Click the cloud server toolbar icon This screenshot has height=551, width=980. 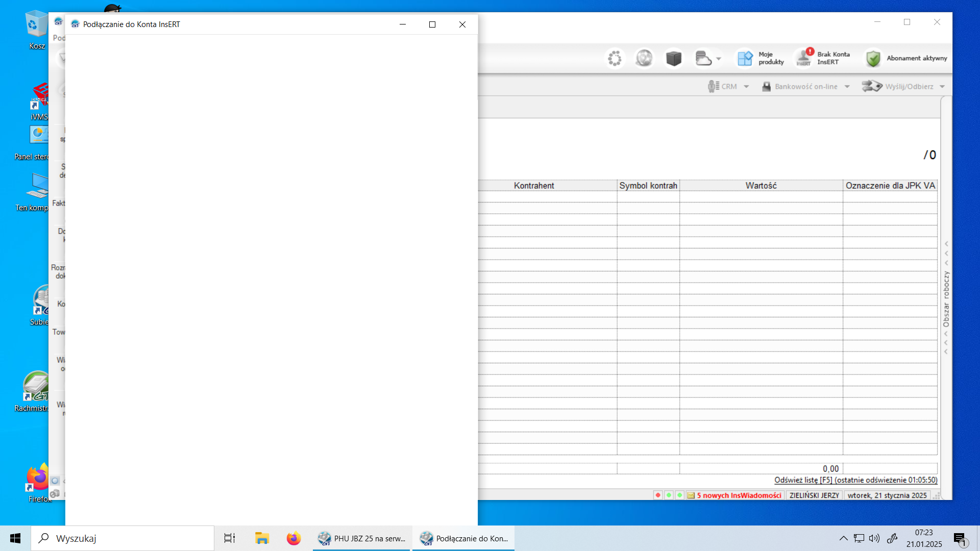coord(703,58)
